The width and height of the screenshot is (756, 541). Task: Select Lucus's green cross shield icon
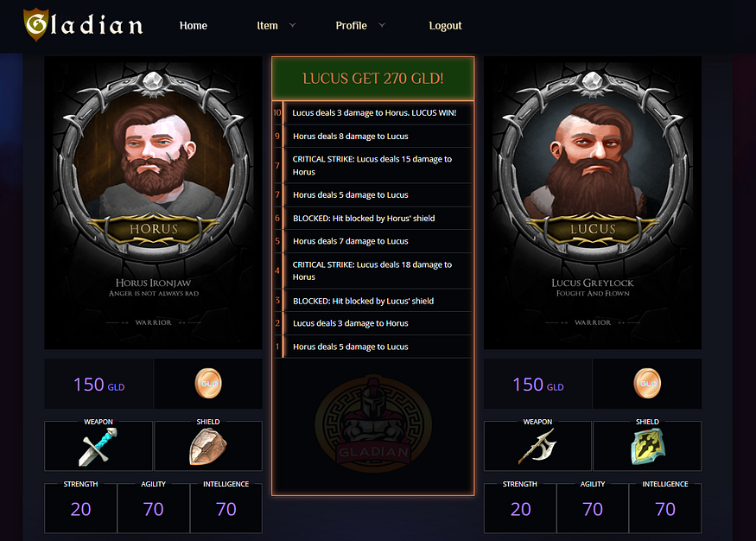click(647, 447)
